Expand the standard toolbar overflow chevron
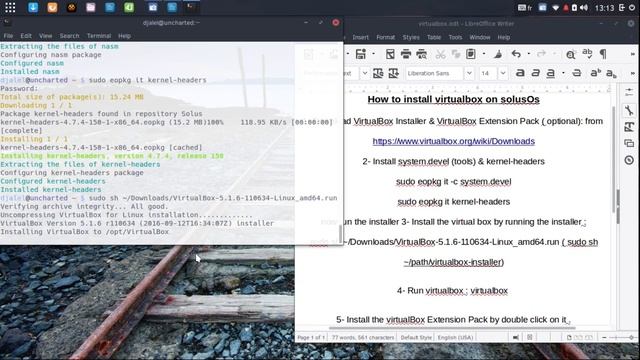 pos(632,54)
